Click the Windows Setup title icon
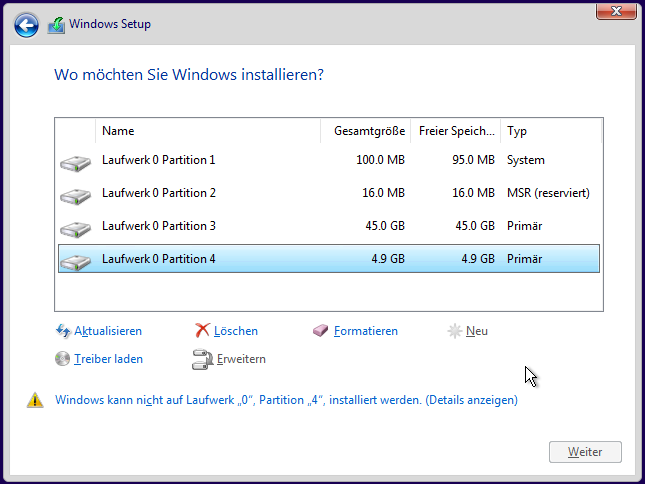This screenshot has height=484, width=645. coord(56,25)
